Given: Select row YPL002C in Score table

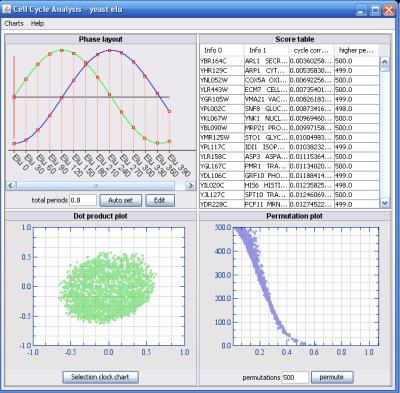Looking at the screenshot, I should [289, 109].
